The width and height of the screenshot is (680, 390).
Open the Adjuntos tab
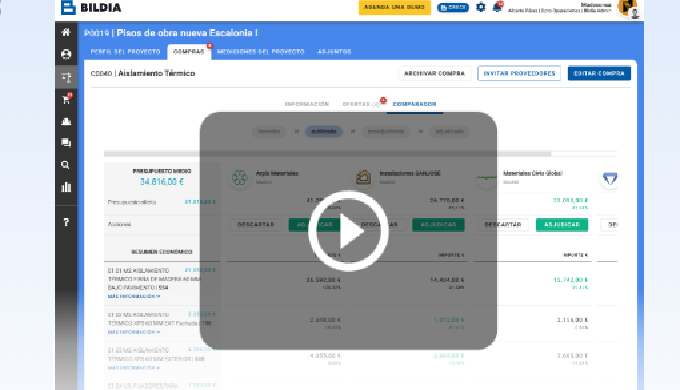334,52
